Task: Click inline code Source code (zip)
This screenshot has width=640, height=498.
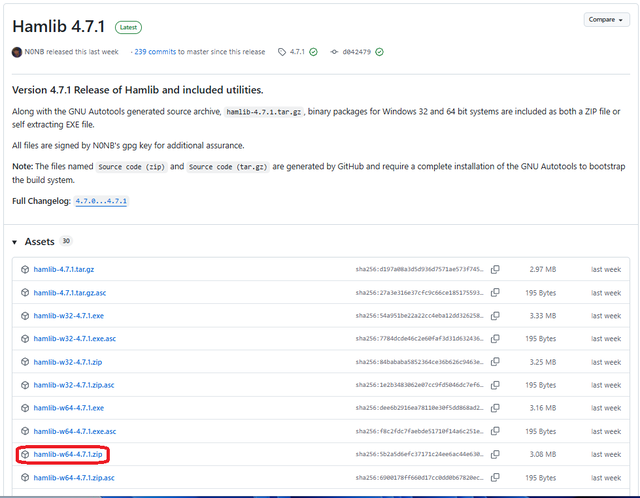Action: [x=131, y=167]
